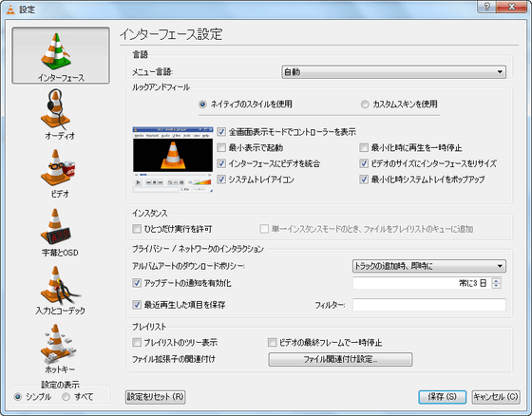
Task: Open the 字幕とOSD settings icon
Action: (x=55, y=226)
